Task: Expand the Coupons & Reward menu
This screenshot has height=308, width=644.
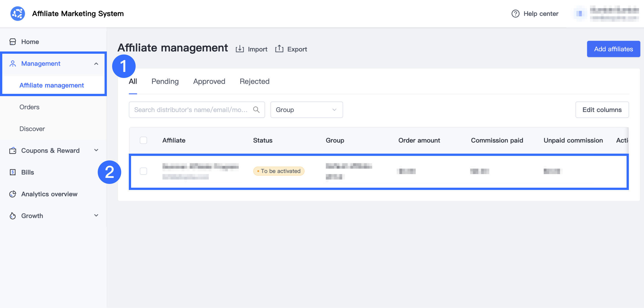Action: (x=96, y=150)
